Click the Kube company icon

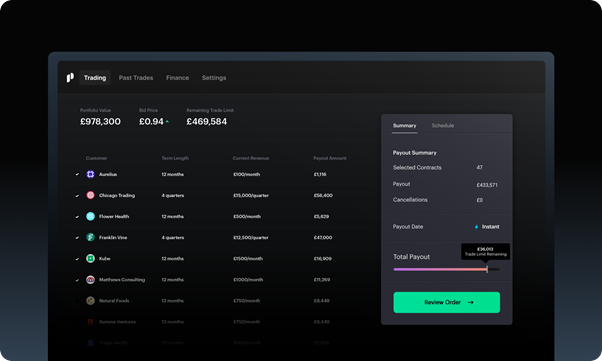click(x=90, y=258)
